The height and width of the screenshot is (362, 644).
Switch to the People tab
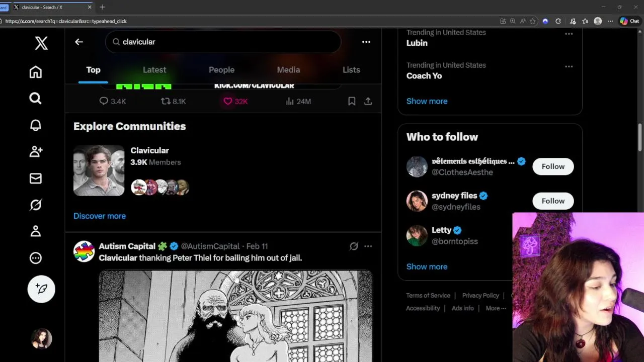point(221,70)
